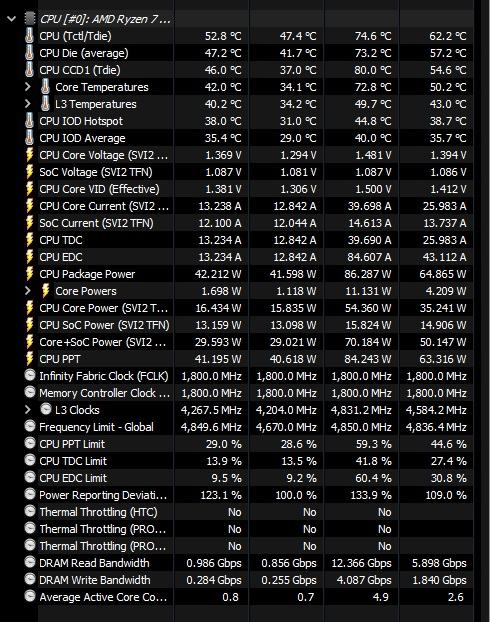Click lightning icon next to SoC Current

coord(29,223)
